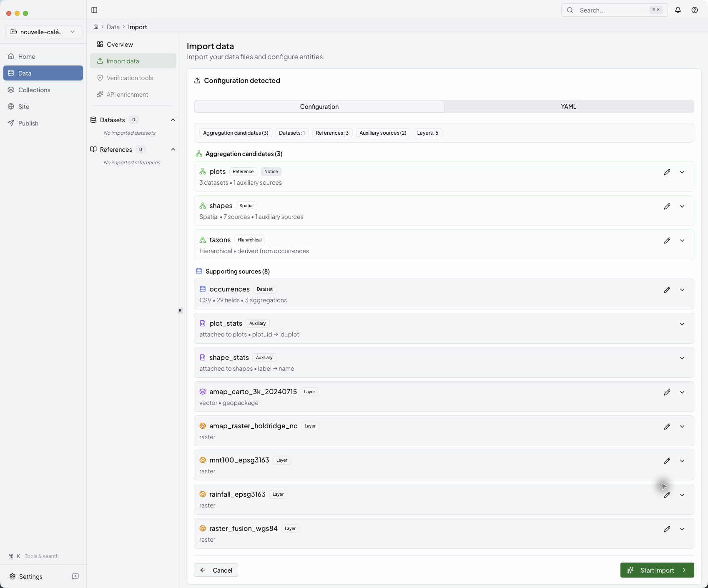Click the plots hierarchy icon
The height and width of the screenshot is (588, 708).
click(x=203, y=171)
